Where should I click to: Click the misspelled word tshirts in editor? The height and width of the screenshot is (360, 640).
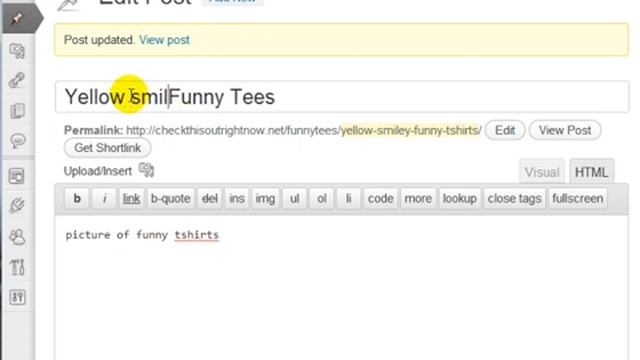[x=197, y=235]
